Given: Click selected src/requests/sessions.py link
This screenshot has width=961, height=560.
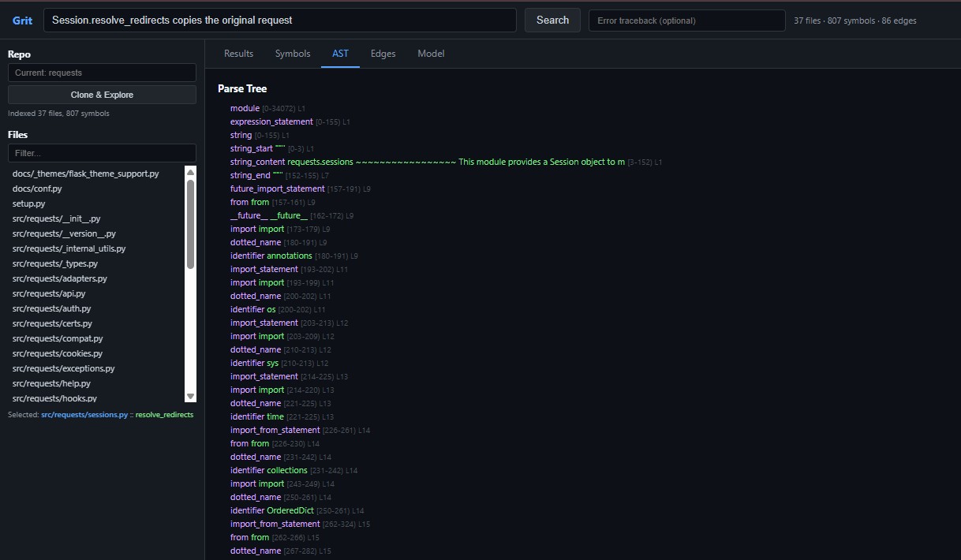Looking at the screenshot, I should pyautogui.click(x=84, y=415).
